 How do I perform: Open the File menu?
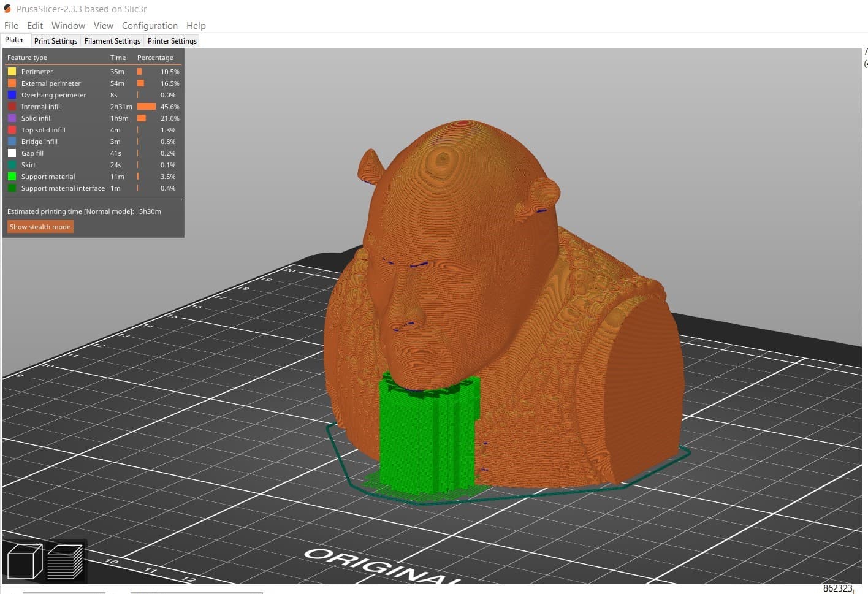(11, 25)
